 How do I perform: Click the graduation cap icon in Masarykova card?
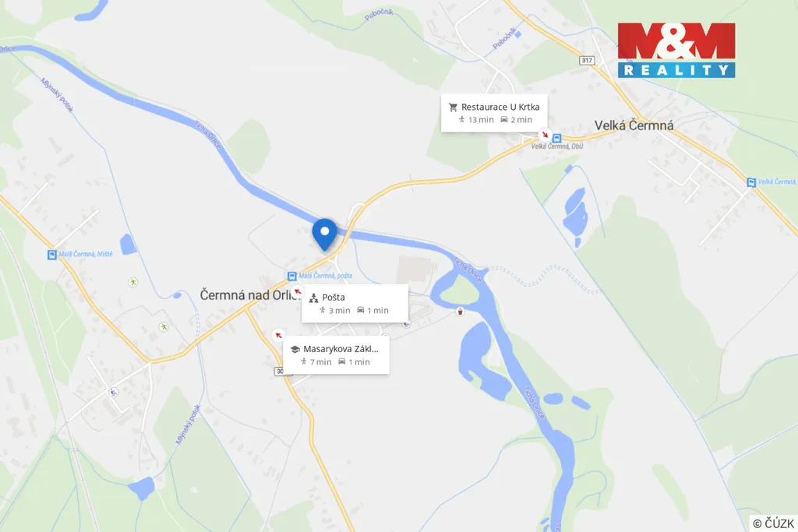[x=295, y=350]
